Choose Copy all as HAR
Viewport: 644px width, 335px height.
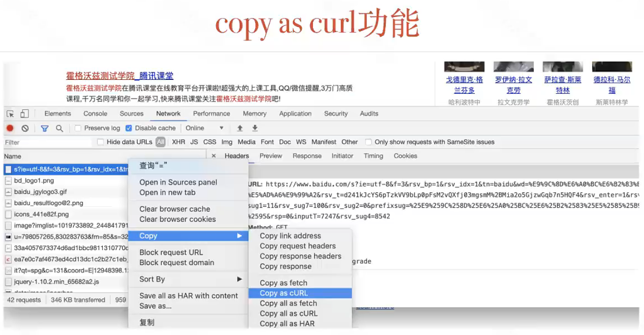[300, 324]
